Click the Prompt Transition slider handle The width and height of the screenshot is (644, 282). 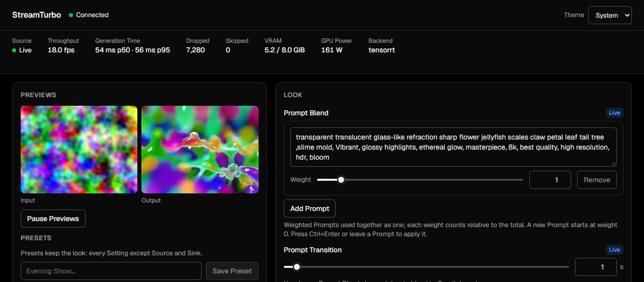click(x=297, y=267)
